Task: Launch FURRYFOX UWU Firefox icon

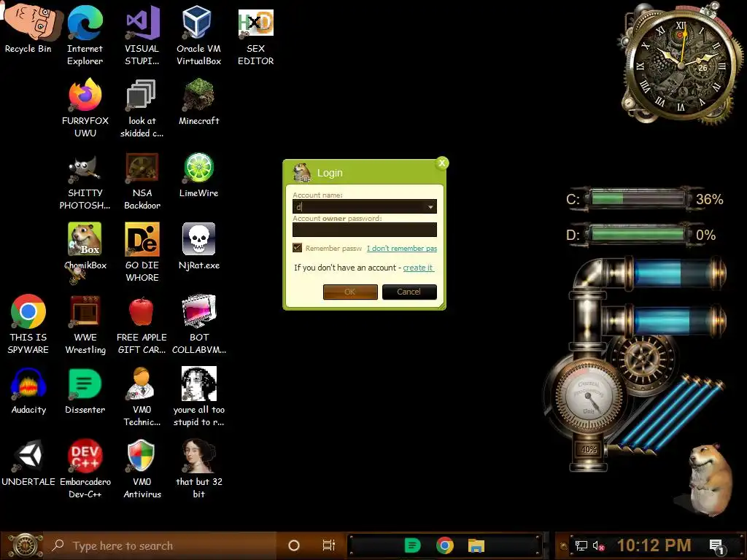Action: pyautogui.click(x=85, y=95)
